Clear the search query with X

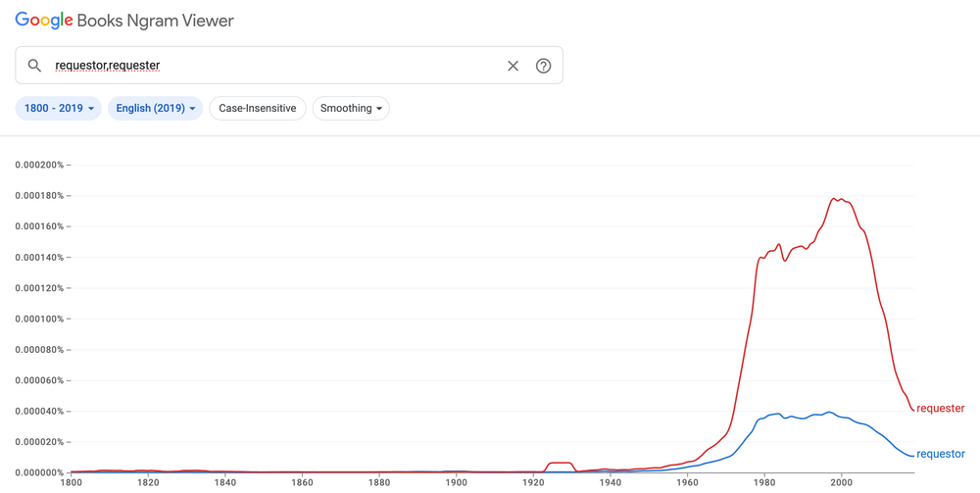point(513,66)
